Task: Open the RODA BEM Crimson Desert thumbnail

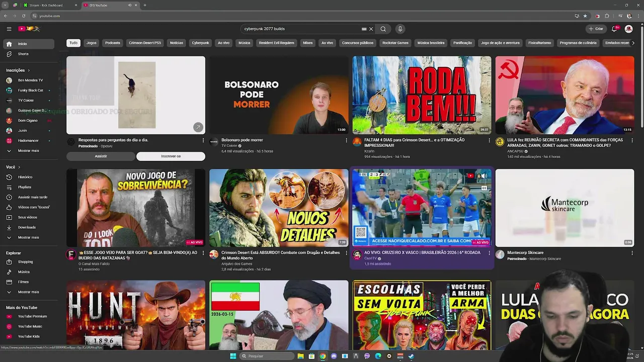Action: tap(422, 95)
